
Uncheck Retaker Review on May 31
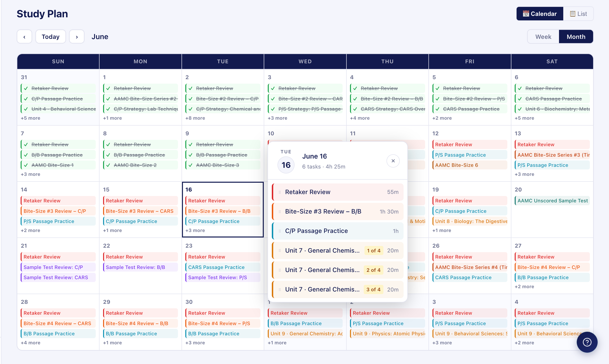26,88
